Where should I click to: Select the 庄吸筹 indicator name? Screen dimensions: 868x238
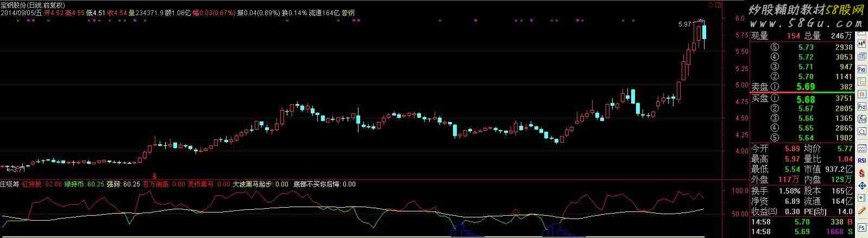(x=9, y=184)
